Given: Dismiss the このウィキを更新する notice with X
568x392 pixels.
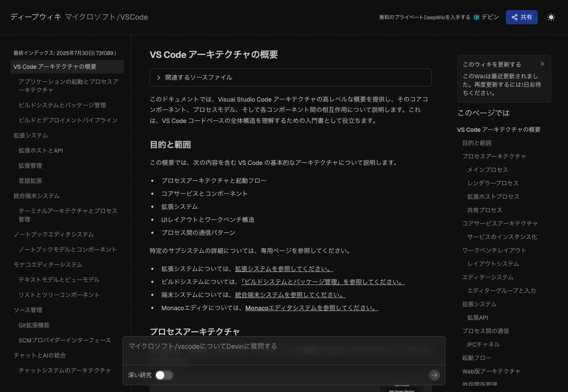Looking at the screenshot, I should click(x=542, y=64).
